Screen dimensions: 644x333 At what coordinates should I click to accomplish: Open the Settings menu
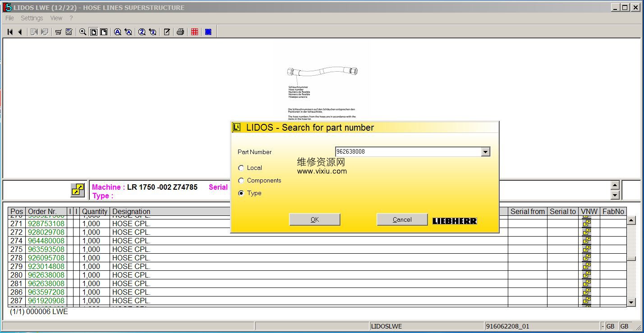[x=32, y=18]
